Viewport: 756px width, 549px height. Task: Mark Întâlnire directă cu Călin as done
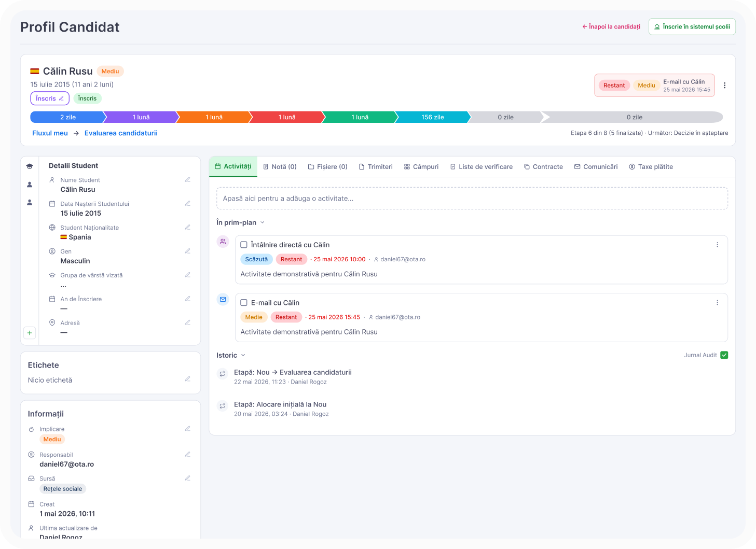pos(244,245)
